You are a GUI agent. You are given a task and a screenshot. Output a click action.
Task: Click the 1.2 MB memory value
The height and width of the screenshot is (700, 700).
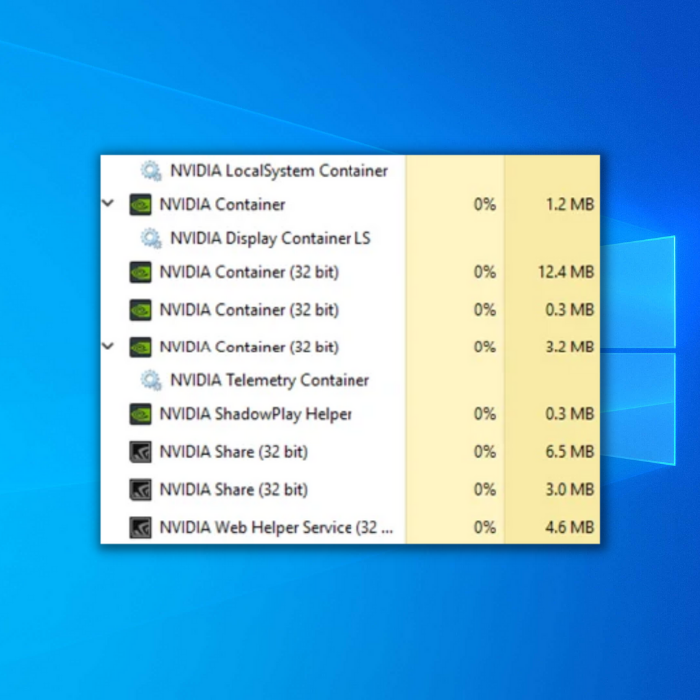pyautogui.click(x=570, y=204)
